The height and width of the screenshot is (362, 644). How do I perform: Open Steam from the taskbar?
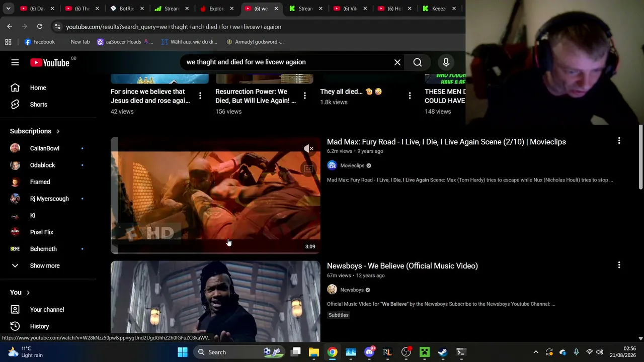pos(443,352)
